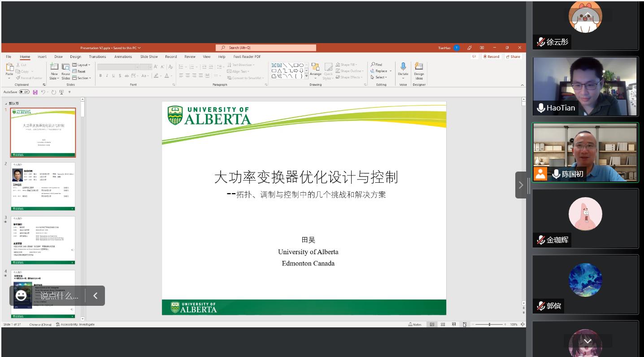Open the Transitions ribbon tab
This screenshot has width=644, height=357.
(97, 57)
